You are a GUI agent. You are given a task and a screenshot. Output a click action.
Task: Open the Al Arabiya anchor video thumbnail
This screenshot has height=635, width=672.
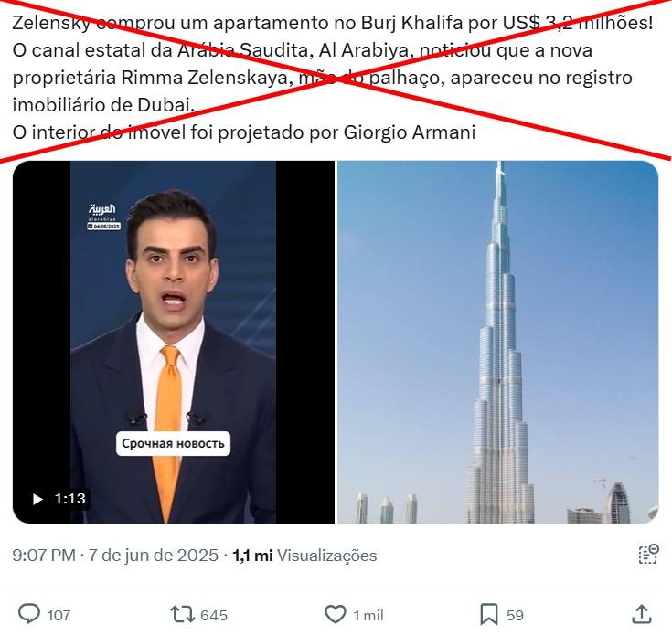pos(174,342)
